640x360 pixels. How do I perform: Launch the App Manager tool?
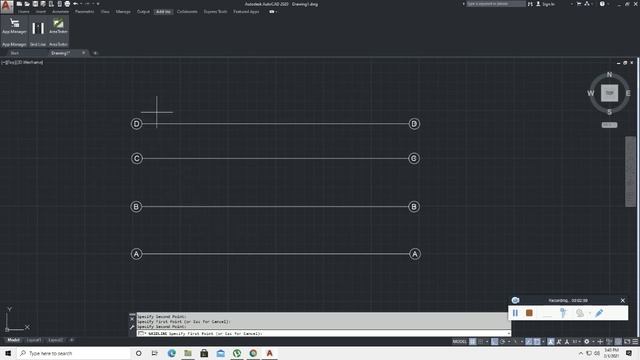pos(14,27)
